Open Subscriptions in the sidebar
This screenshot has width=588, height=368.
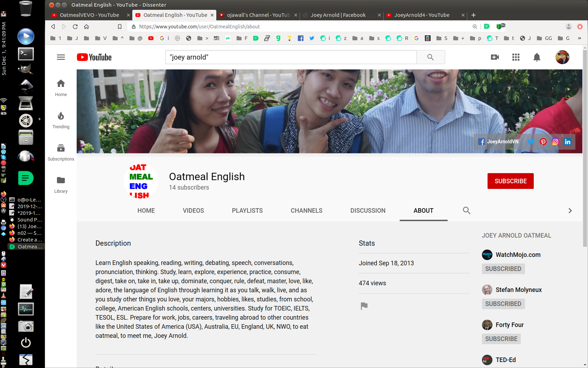(x=61, y=152)
